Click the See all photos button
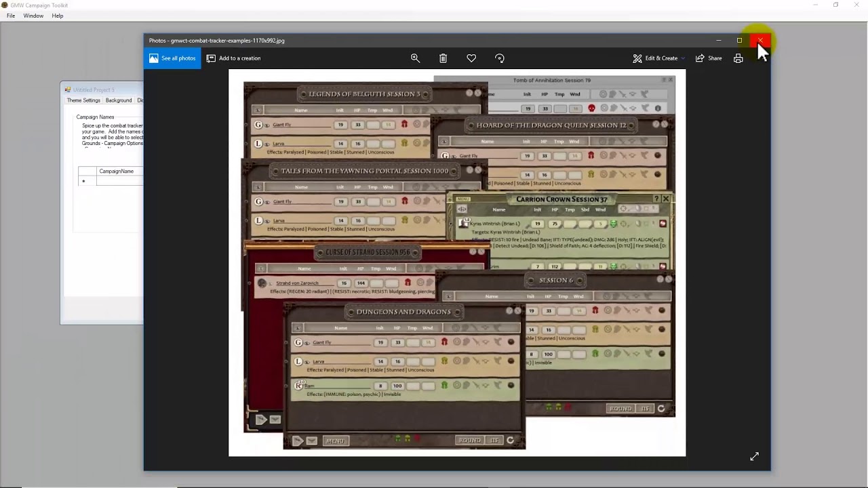 (x=172, y=58)
